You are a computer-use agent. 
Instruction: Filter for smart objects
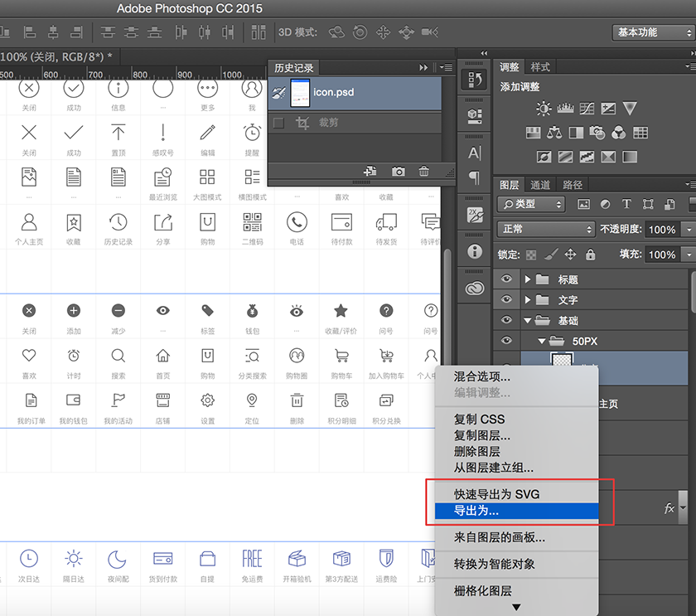tap(669, 204)
